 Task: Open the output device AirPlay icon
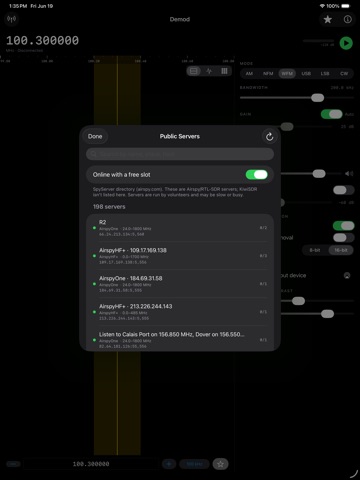[x=347, y=276]
